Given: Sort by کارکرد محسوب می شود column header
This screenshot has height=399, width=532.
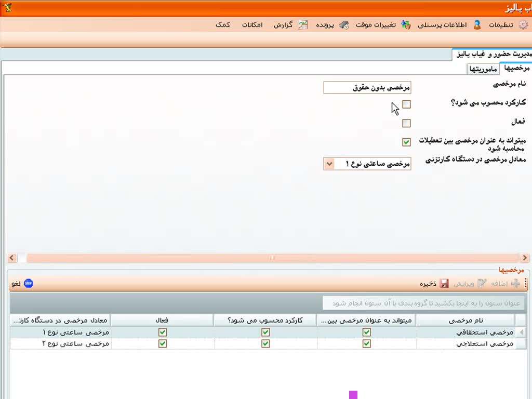Looking at the screenshot, I should tap(265, 320).
